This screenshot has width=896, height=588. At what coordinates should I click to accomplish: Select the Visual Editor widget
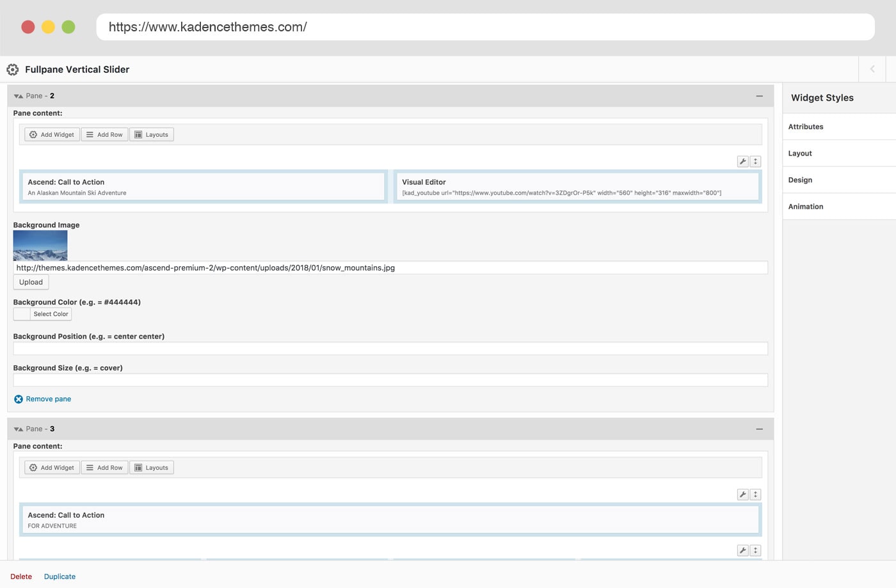click(x=577, y=187)
